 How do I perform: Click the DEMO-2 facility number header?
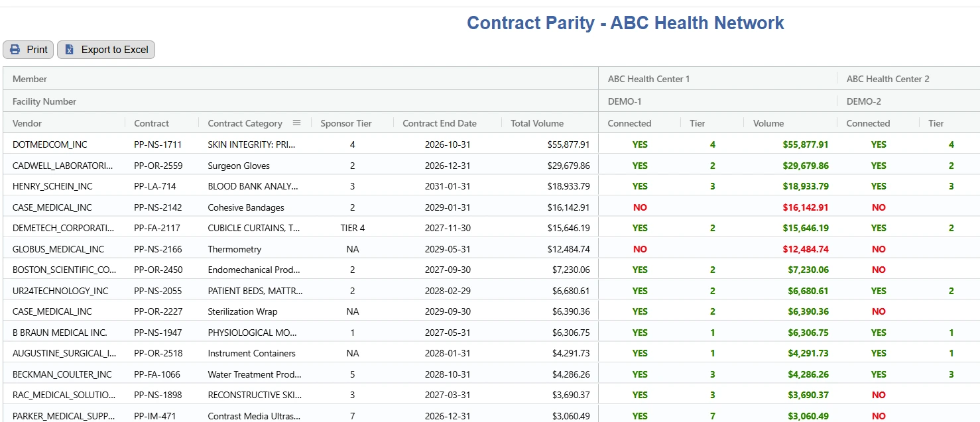tap(863, 101)
